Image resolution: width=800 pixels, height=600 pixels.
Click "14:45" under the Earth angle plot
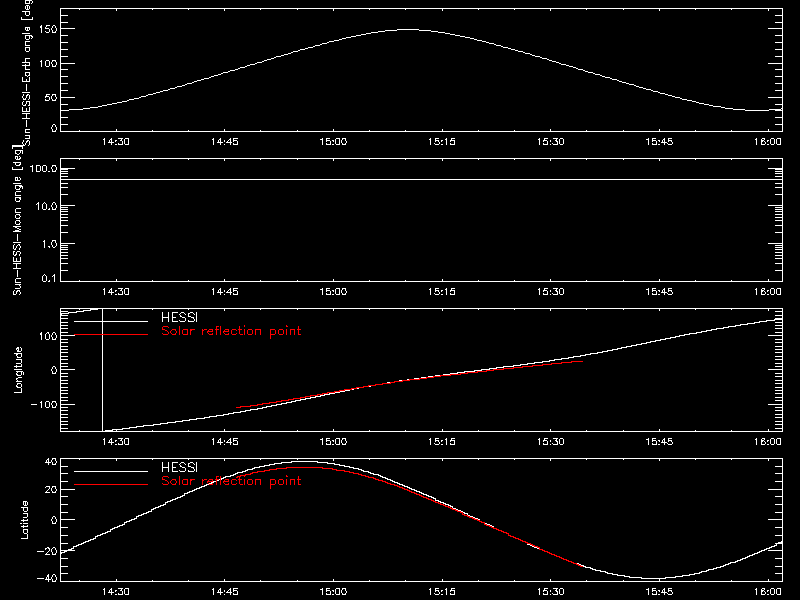pyautogui.click(x=224, y=142)
